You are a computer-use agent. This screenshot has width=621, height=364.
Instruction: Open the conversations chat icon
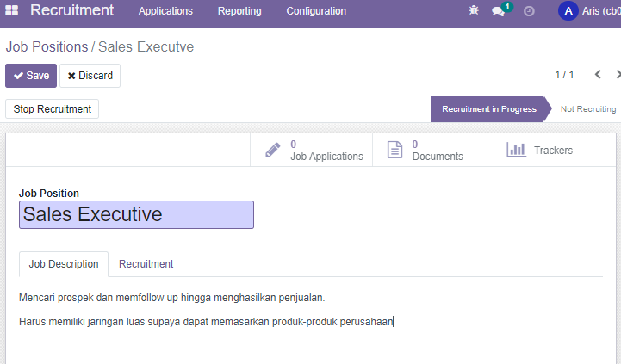[x=498, y=11]
